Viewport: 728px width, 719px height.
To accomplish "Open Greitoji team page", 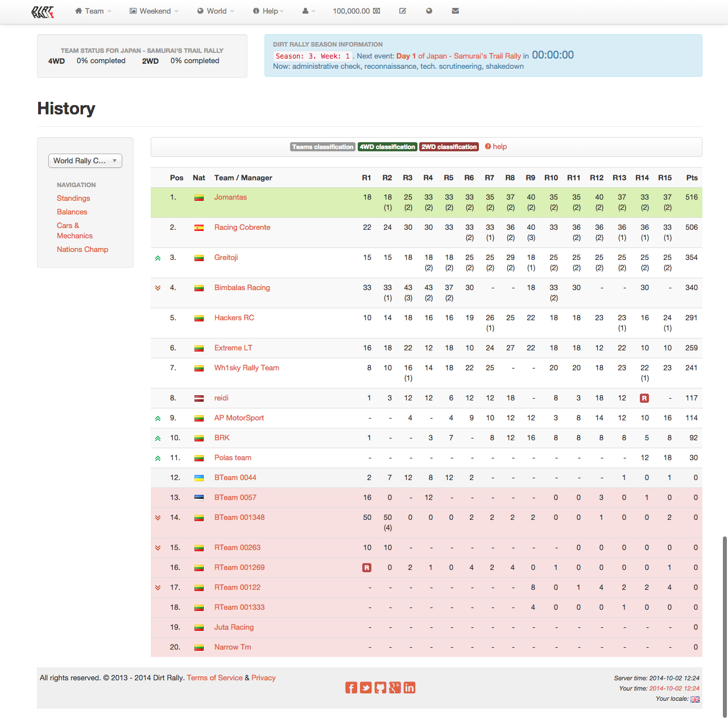I will [226, 258].
